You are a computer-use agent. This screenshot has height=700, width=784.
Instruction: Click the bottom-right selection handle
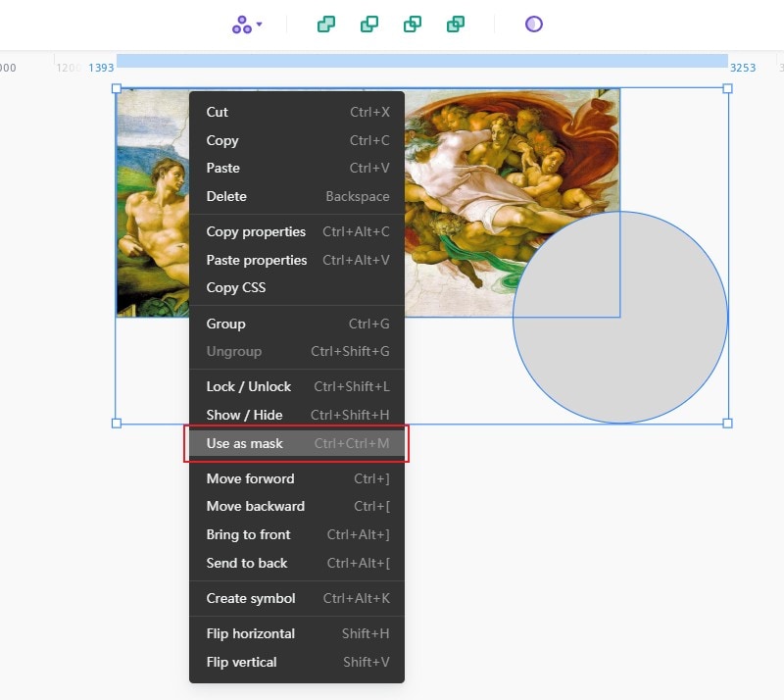click(x=728, y=424)
